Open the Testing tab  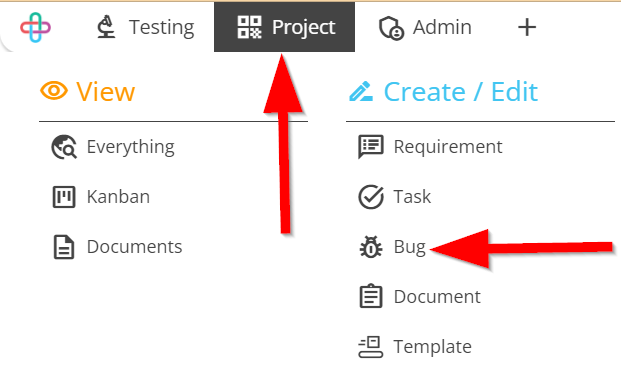pos(146,27)
